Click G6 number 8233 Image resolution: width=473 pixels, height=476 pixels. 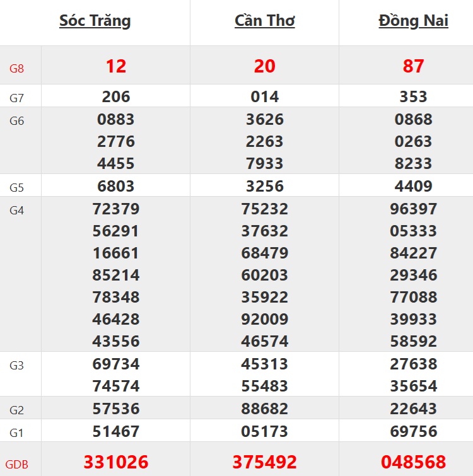414,163
